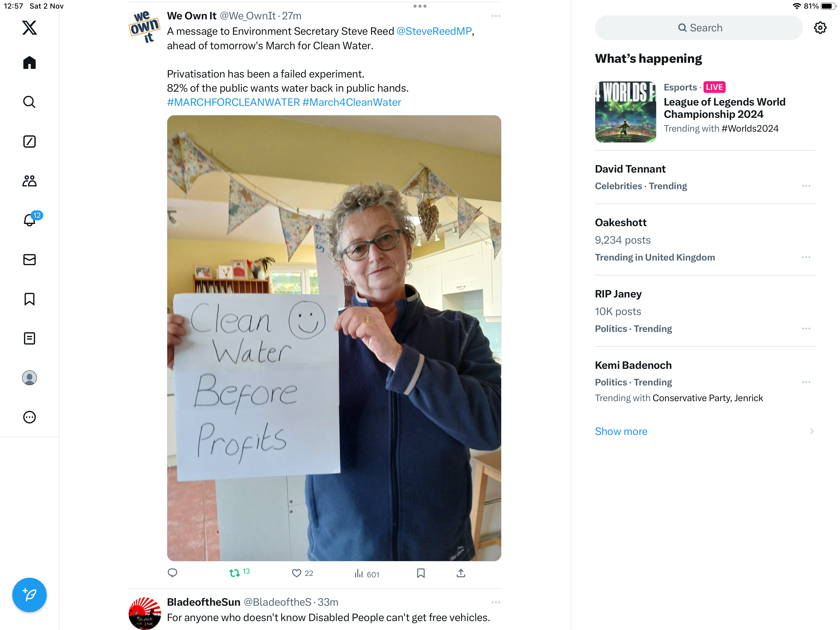
Task: Toggle bookmark on We Own It post
Action: 421,573
